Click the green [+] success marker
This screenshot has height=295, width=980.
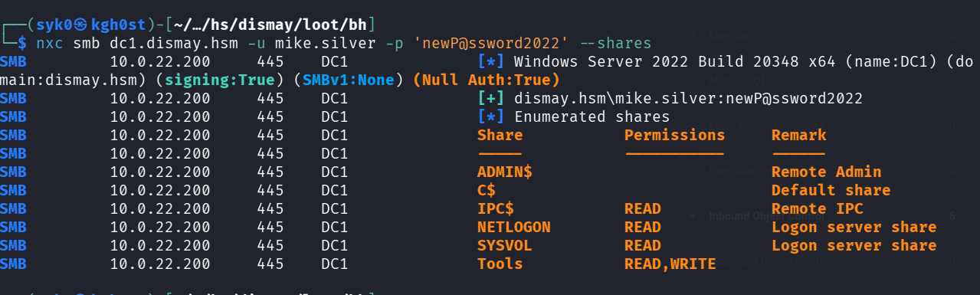(490, 99)
